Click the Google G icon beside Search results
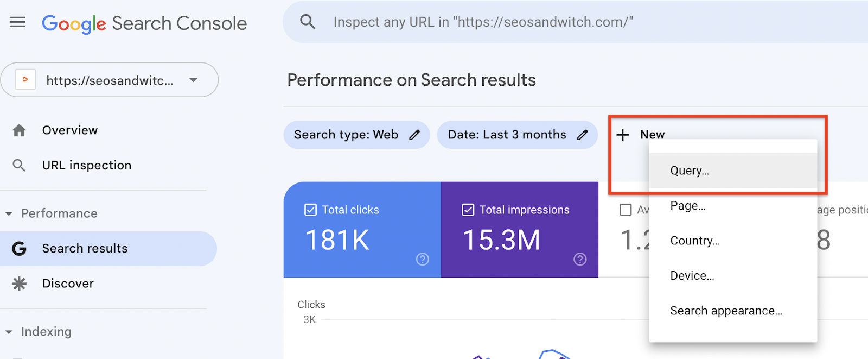This screenshot has width=868, height=359. [x=20, y=249]
